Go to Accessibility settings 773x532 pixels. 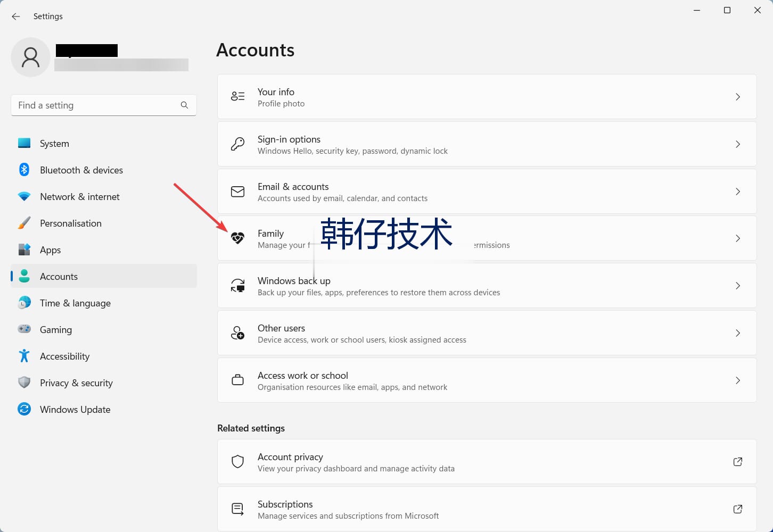click(x=104, y=356)
